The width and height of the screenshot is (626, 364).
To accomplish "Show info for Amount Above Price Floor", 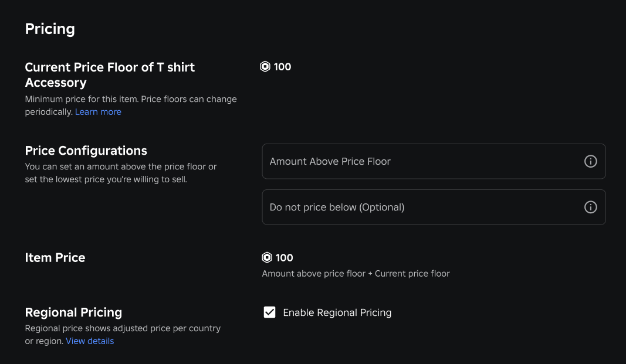I will (591, 161).
